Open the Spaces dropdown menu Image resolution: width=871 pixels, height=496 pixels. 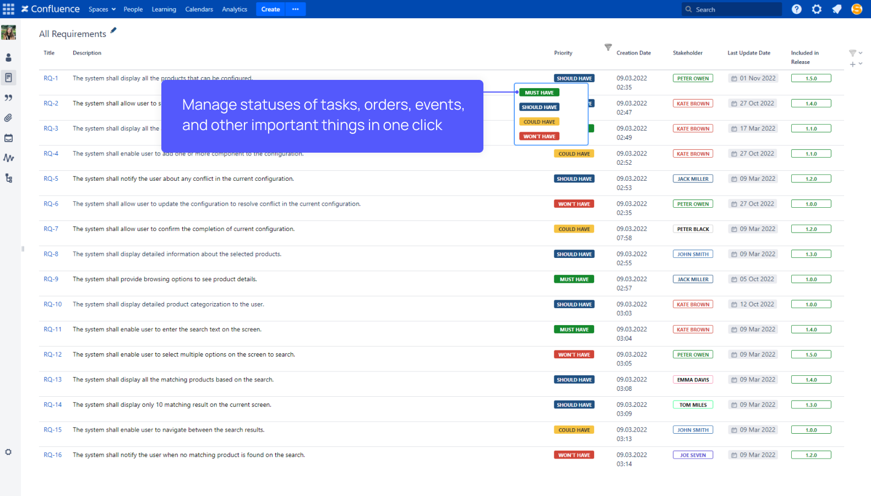click(102, 9)
